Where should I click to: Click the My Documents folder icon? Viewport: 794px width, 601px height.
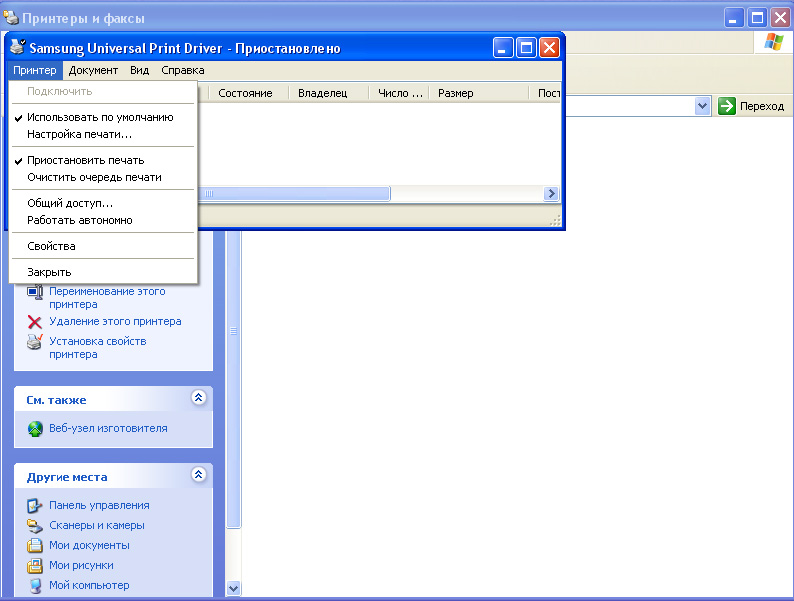pyautogui.click(x=35, y=546)
